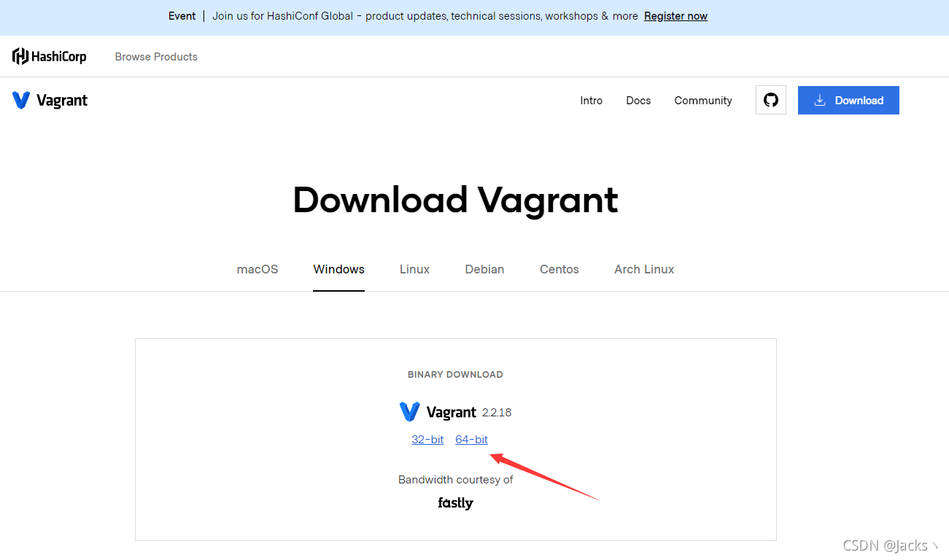Click the version 2.2.18 text
This screenshot has width=949, height=560.
pyautogui.click(x=497, y=413)
